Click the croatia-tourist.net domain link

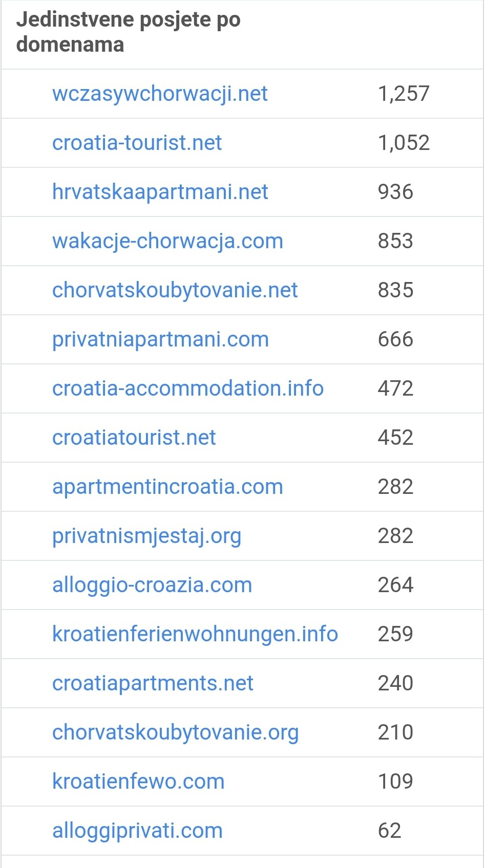pos(137,143)
